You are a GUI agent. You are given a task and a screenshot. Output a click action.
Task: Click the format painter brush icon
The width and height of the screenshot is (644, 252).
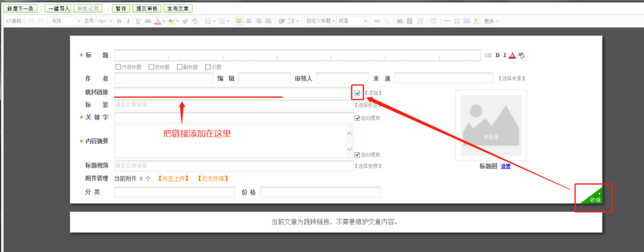pos(185,21)
